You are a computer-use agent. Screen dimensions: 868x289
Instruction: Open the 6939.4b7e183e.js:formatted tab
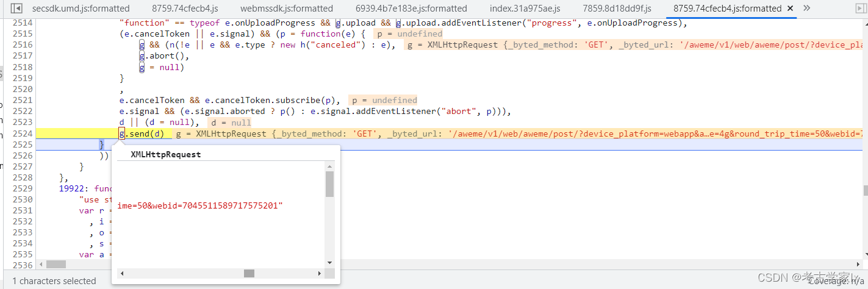pyautogui.click(x=411, y=9)
